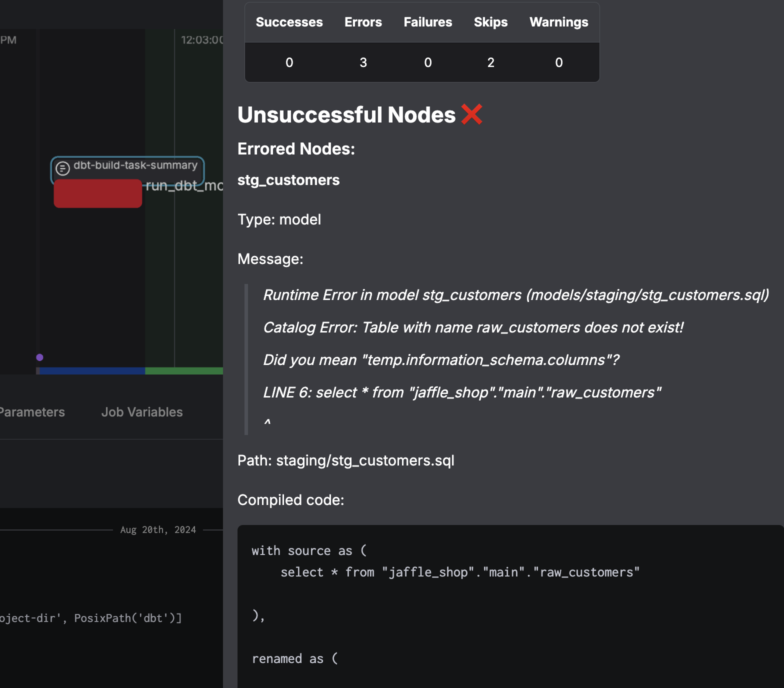Viewport: 784px width, 688px height.
Task: Click the Catalog Error table not exist line
Action: tap(473, 327)
